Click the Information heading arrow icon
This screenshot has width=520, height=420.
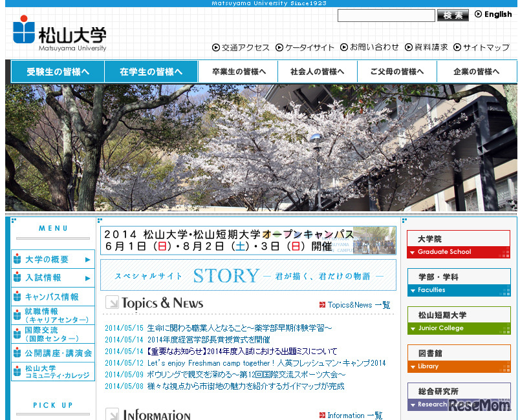tap(113, 414)
